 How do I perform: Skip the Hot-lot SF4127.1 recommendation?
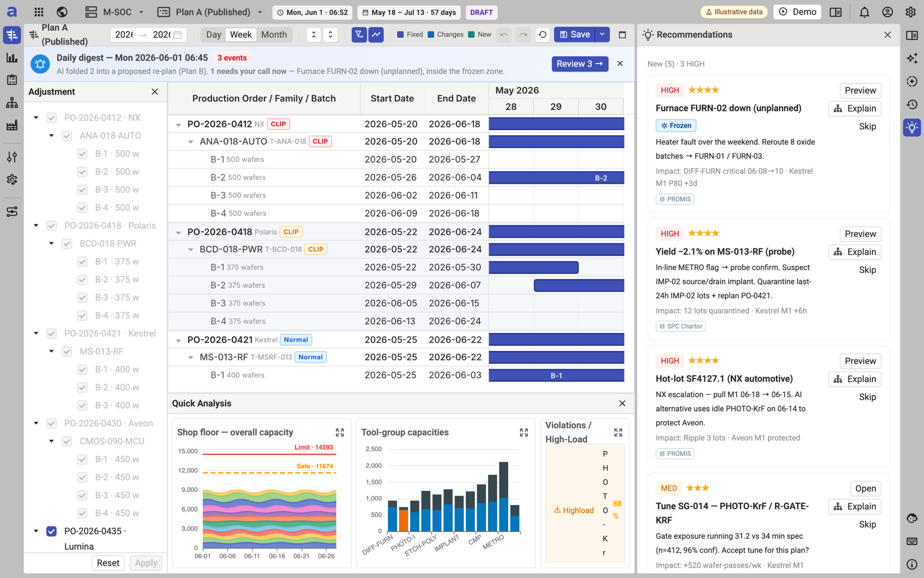(867, 397)
